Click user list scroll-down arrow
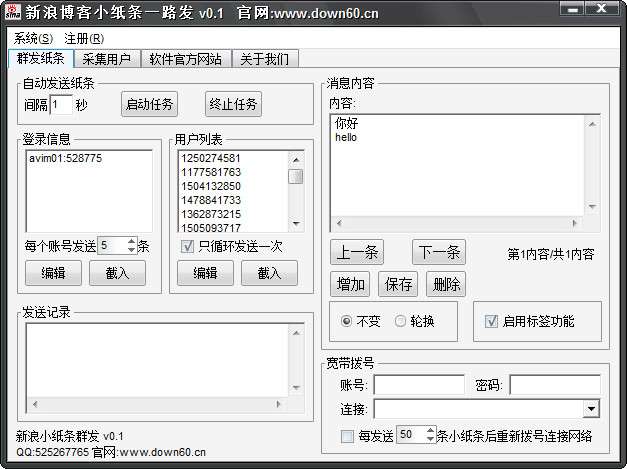 [296, 224]
